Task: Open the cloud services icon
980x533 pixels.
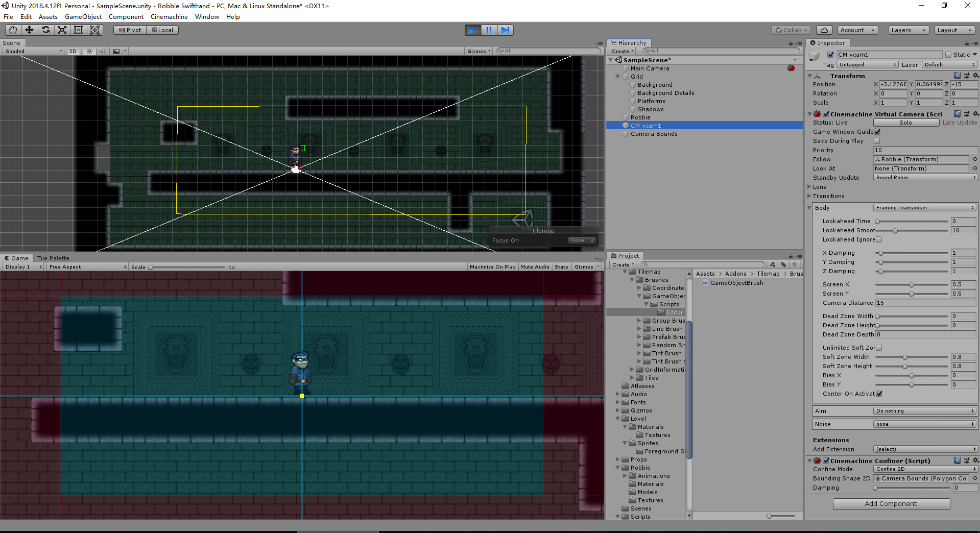Action: point(824,30)
